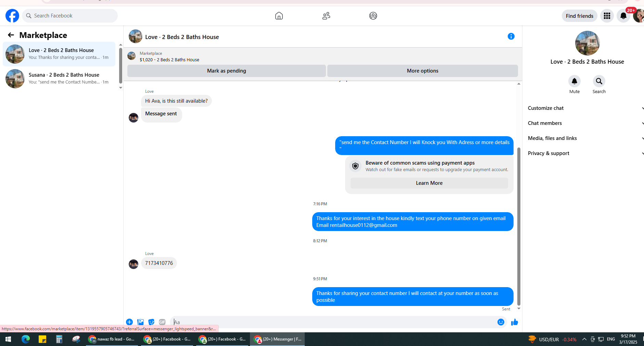Open the emoji picker
The image size is (644, 346).
coord(501,322)
